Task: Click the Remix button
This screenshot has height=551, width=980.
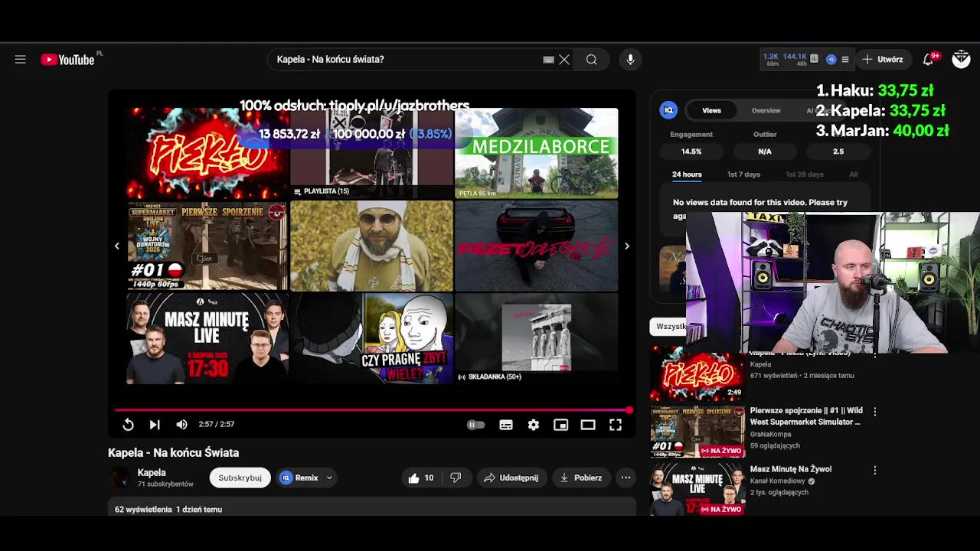Action: pos(299,478)
